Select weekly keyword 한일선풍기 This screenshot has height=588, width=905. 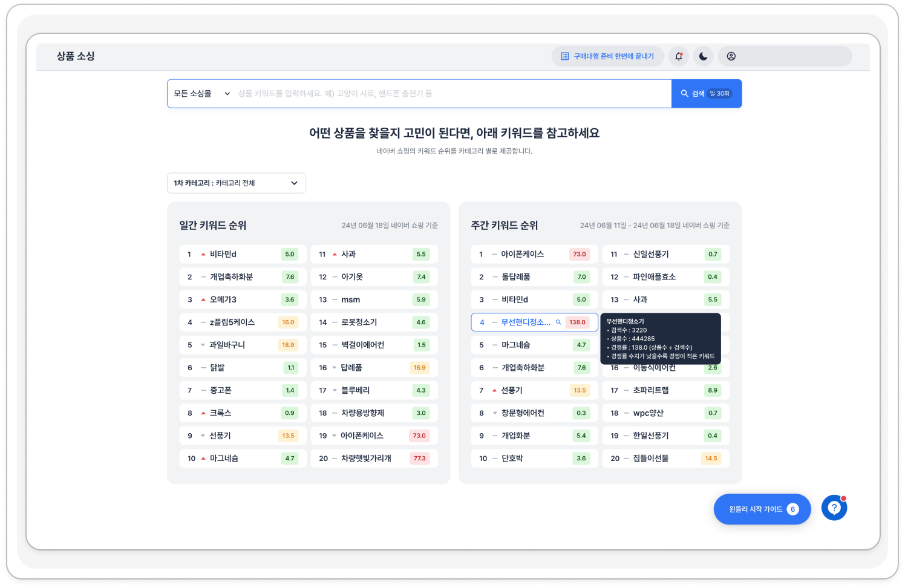point(666,436)
